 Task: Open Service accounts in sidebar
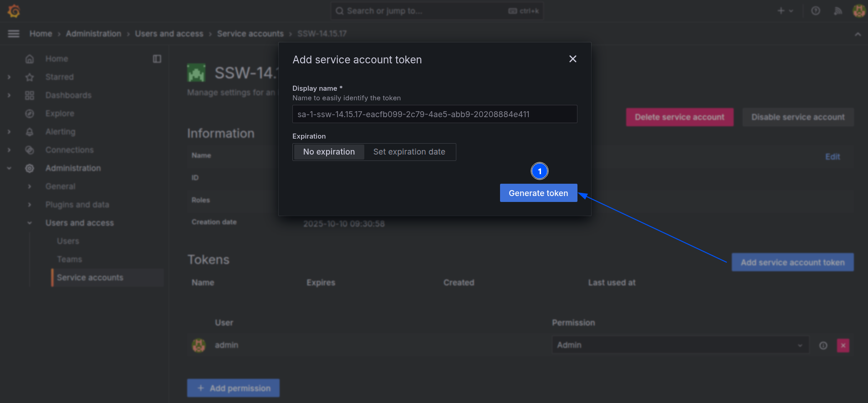90,278
